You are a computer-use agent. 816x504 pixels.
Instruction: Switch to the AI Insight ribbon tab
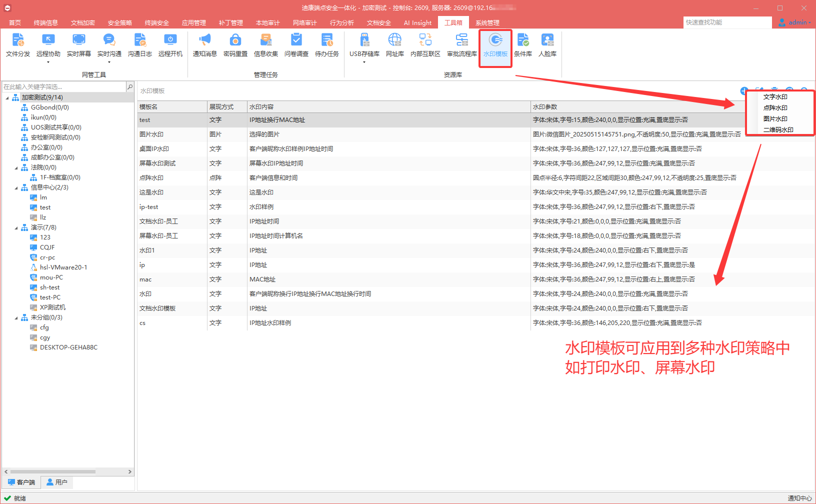click(418, 22)
